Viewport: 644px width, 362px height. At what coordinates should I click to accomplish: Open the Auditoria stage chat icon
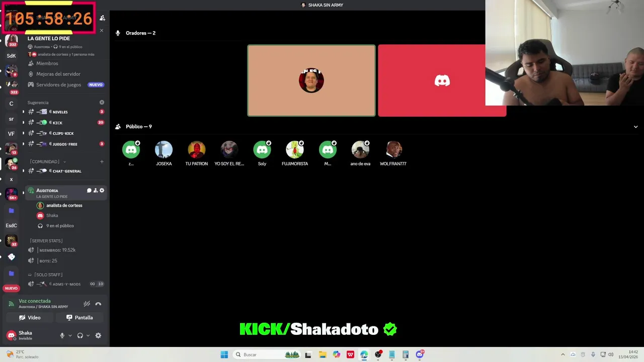[89, 191]
